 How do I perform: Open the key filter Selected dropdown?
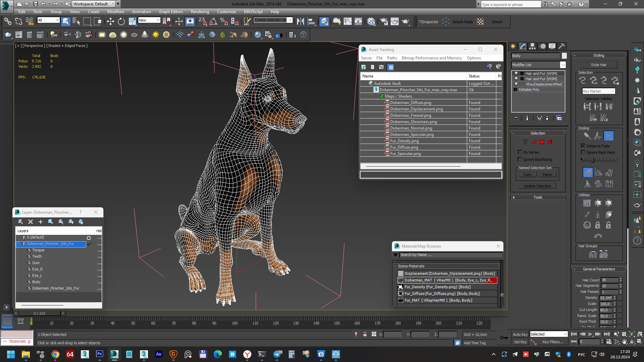(548, 334)
